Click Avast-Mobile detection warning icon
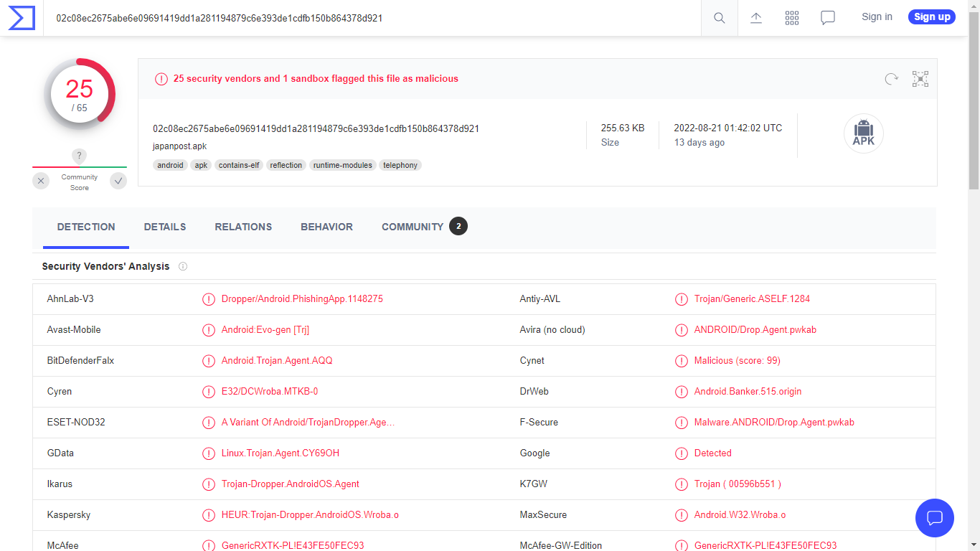The height and width of the screenshot is (551, 980). (208, 330)
